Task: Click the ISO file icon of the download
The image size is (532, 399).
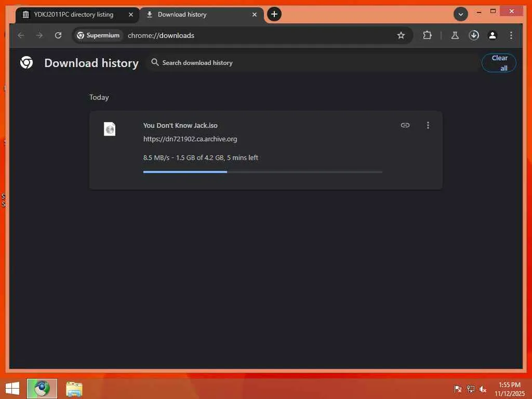Action: tap(110, 129)
